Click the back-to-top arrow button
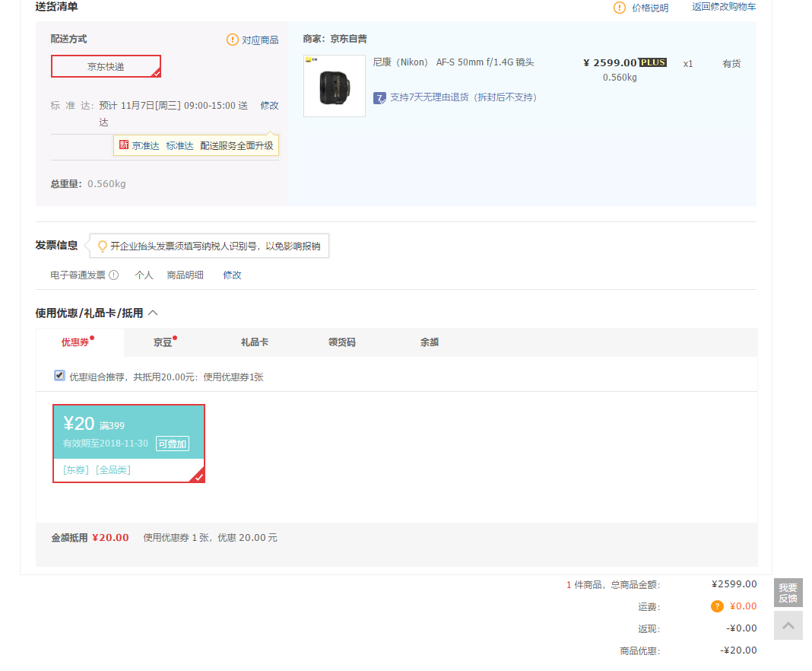The image size is (812, 671). tap(788, 625)
